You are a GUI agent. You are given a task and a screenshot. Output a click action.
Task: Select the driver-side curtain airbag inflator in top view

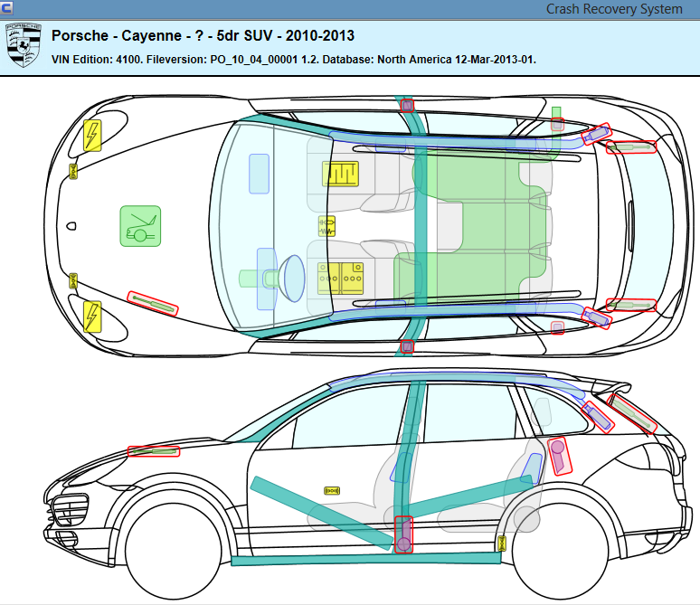[x=596, y=318]
